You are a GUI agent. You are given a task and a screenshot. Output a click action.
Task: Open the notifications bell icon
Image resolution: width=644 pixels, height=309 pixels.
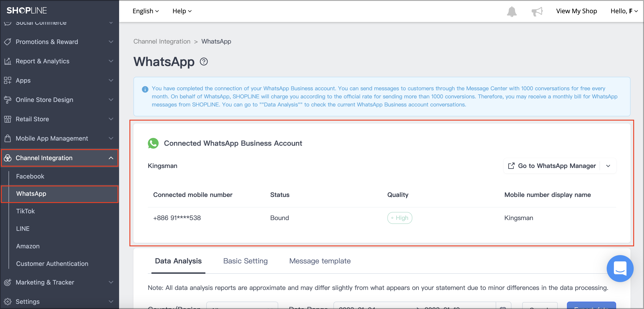pos(511,11)
